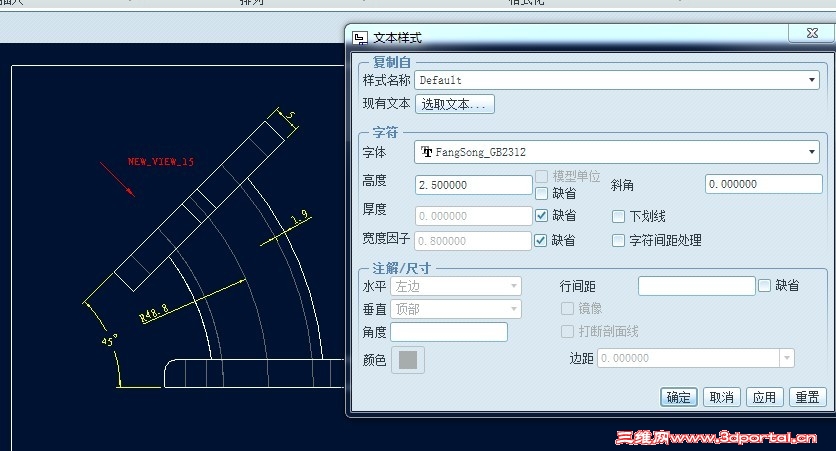Uncheck the 缺省 checkbox for 厚度
836x451 pixels.
tap(541, 215)
